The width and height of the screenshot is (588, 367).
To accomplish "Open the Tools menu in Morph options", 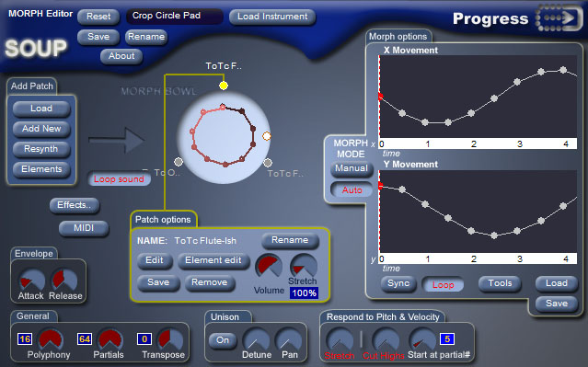I will tap(500, 283).
